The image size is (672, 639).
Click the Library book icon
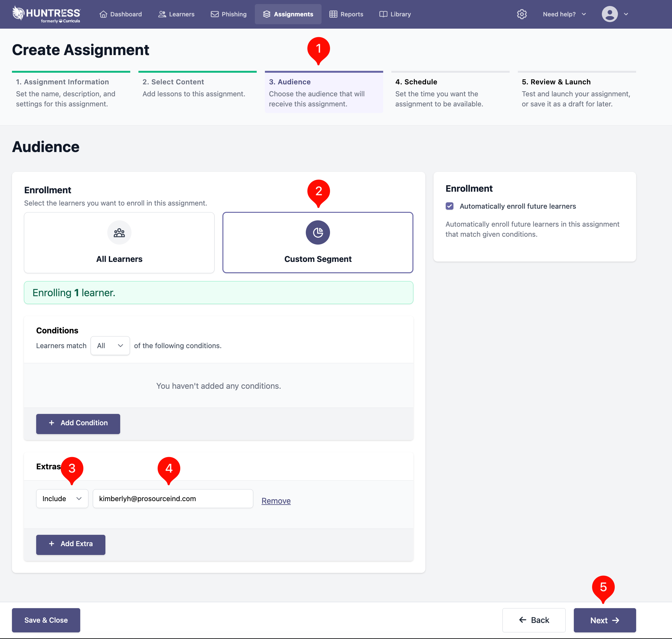click(383, 14)
